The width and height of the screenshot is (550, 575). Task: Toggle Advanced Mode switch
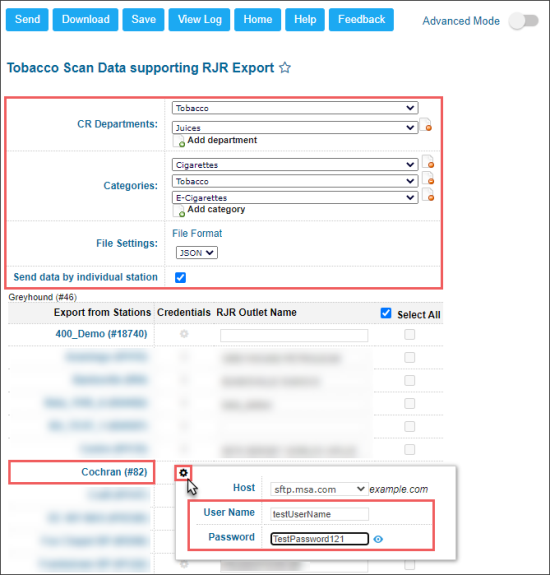click(524, 21)
